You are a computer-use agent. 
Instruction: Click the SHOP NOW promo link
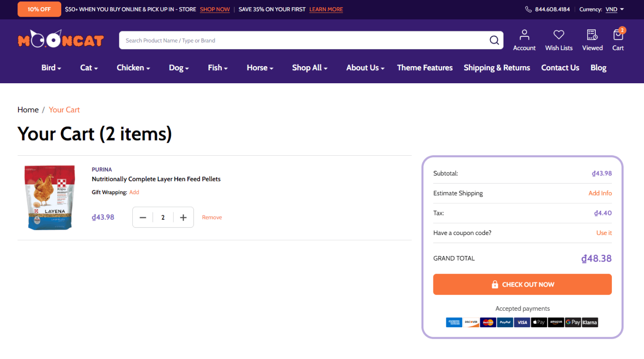point(215,9)
